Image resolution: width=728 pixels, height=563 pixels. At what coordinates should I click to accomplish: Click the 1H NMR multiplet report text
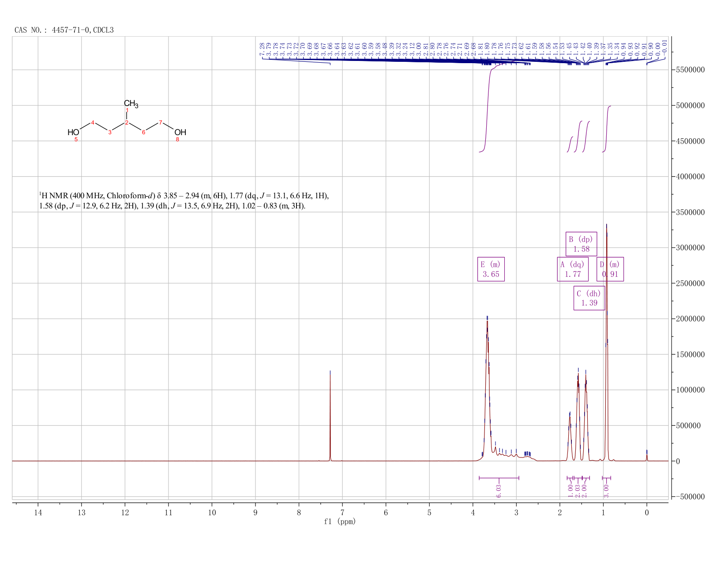[184, 200]
